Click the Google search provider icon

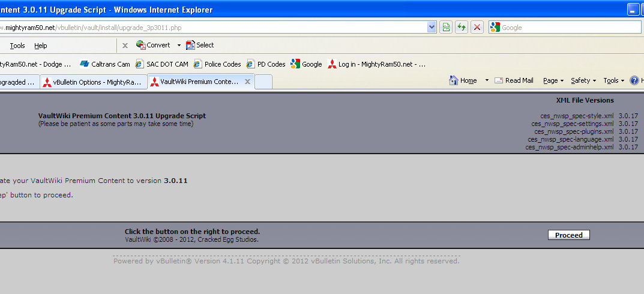[x=495, y=28]
